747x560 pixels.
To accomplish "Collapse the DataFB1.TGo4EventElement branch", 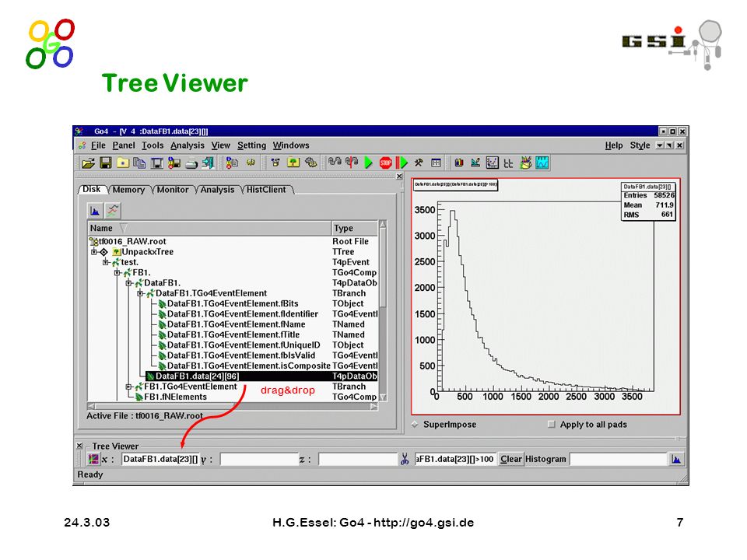I will pyautogui.click(x=141, y=294).
